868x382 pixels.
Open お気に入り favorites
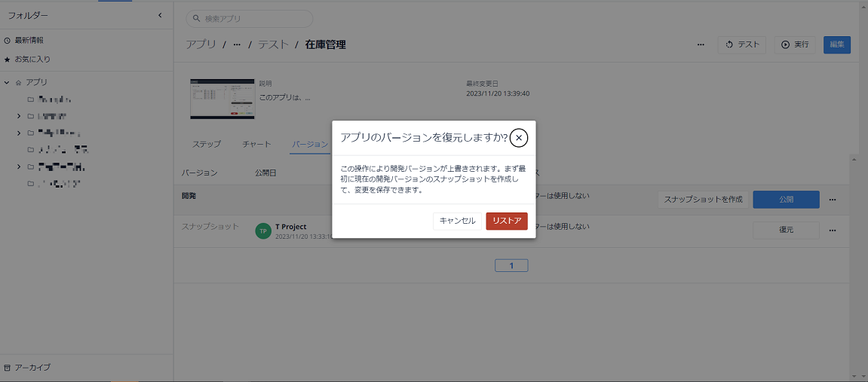pos(32,59)
